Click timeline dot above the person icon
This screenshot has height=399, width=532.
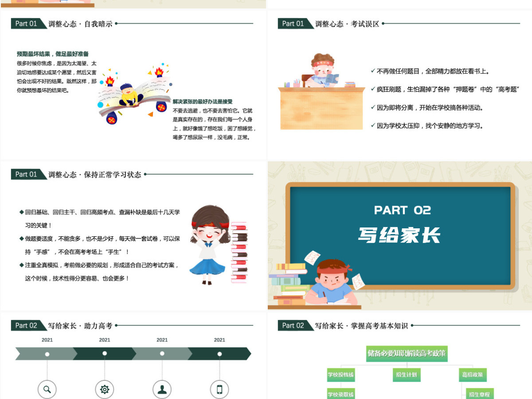point(162,353)
